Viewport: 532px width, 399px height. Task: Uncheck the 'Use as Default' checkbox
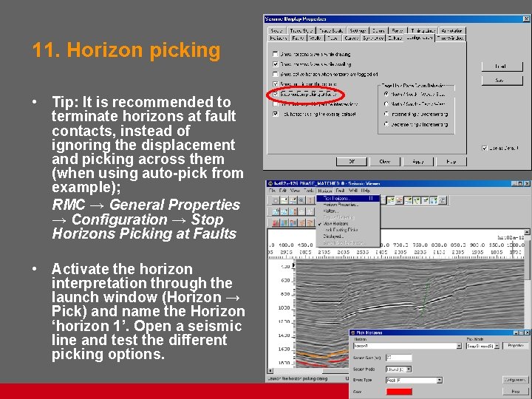pos(485,148)
